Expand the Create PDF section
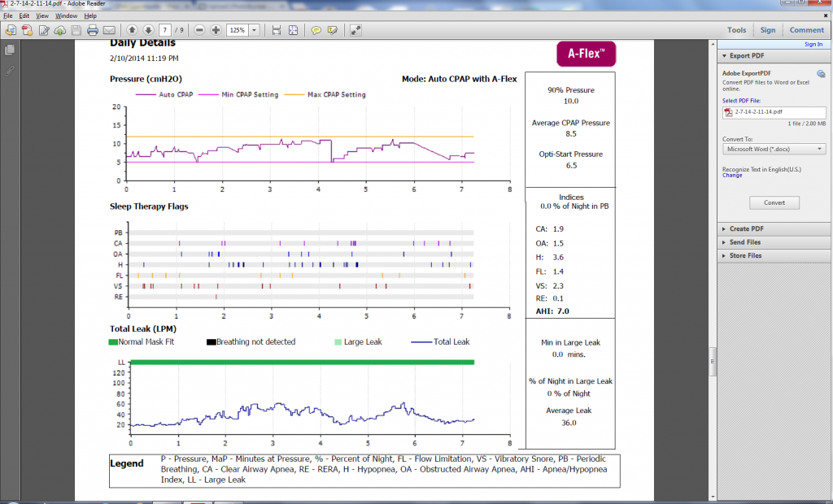 [x=724, y=229]
